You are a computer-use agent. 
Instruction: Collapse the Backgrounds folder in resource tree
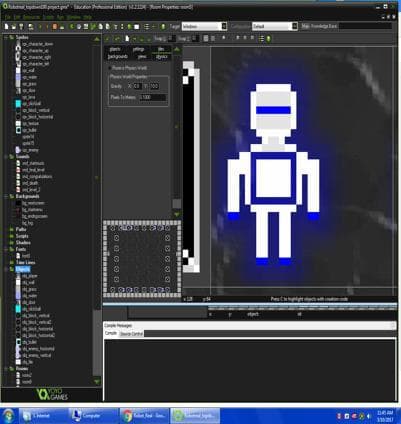pyautogui.click(x=6, y=196)
